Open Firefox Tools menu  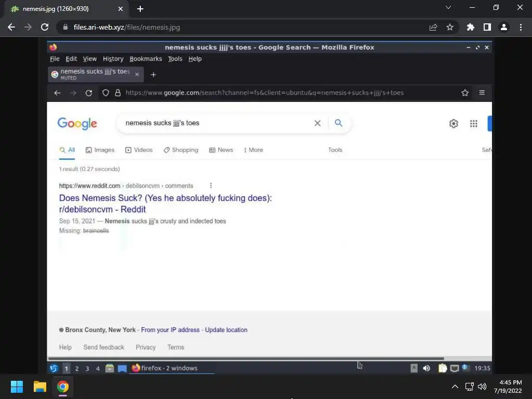coord(175,59)
